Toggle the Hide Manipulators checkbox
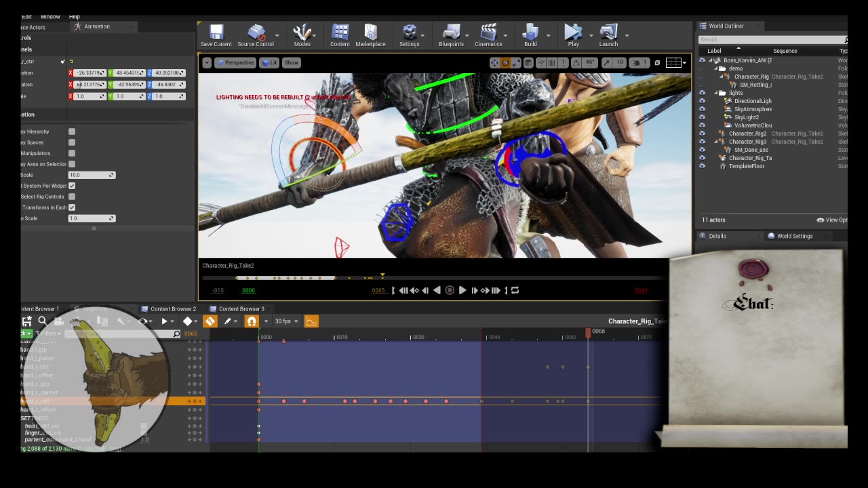The height and width of the screenshot is (488, 868). point(72,153)
